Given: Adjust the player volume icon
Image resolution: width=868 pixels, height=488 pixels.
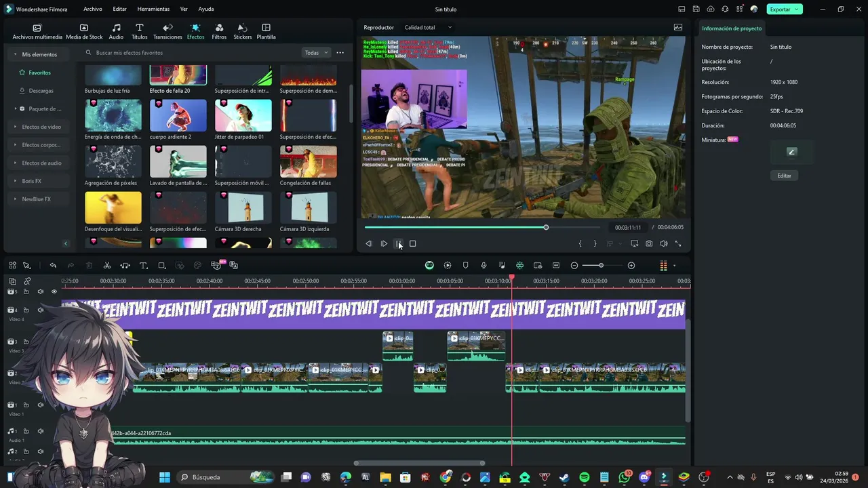Looking at the screenshot, I should [x=664, y=244].
